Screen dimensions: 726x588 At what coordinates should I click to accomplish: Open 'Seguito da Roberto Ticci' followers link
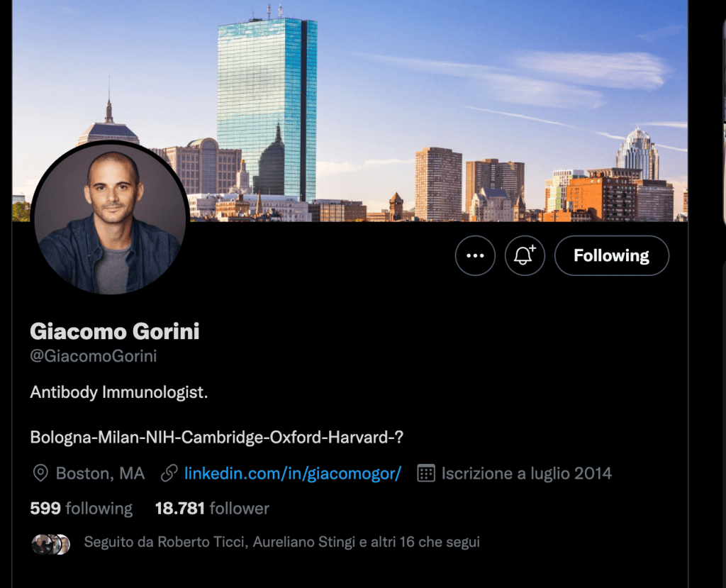coord(281,542)
